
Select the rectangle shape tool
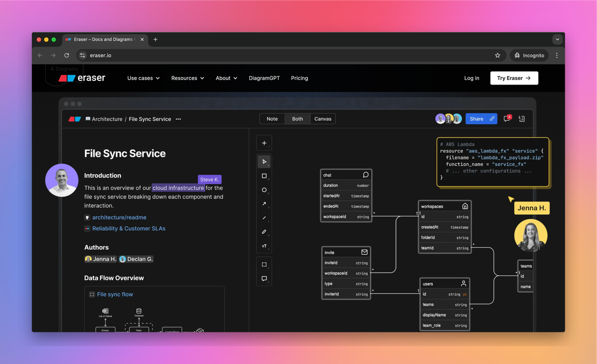264,176
